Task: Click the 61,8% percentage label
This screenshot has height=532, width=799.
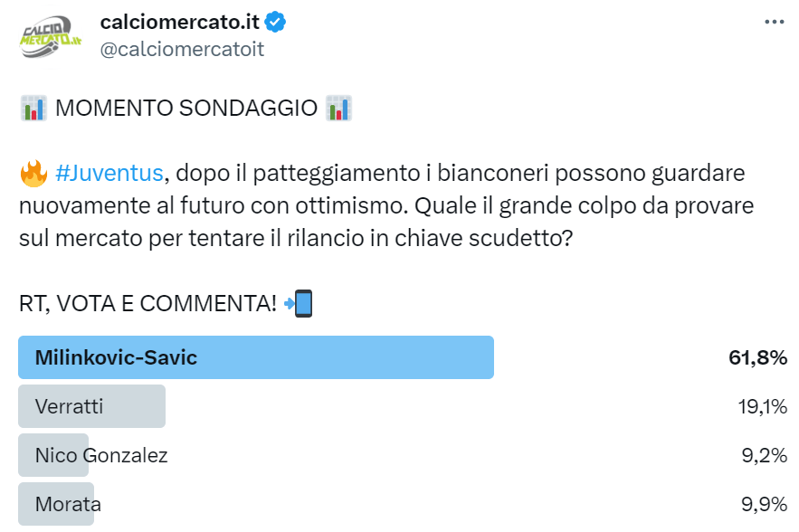Action: pyautogui.click(x=759, y=357)
